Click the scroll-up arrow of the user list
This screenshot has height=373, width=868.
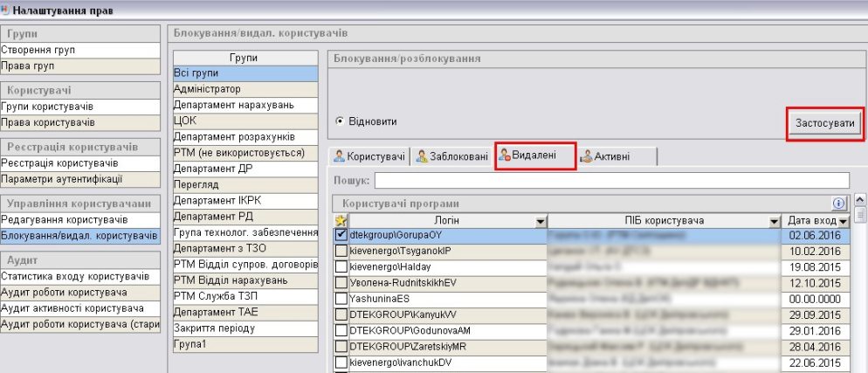[x=860, y=200]
